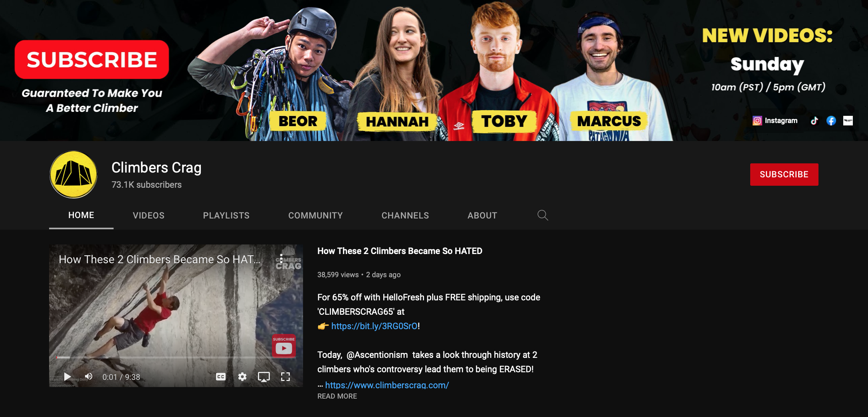This screenshot has height=417, width=868.
Task: Start AirPlay from the video player
Action: pos(264,377)
